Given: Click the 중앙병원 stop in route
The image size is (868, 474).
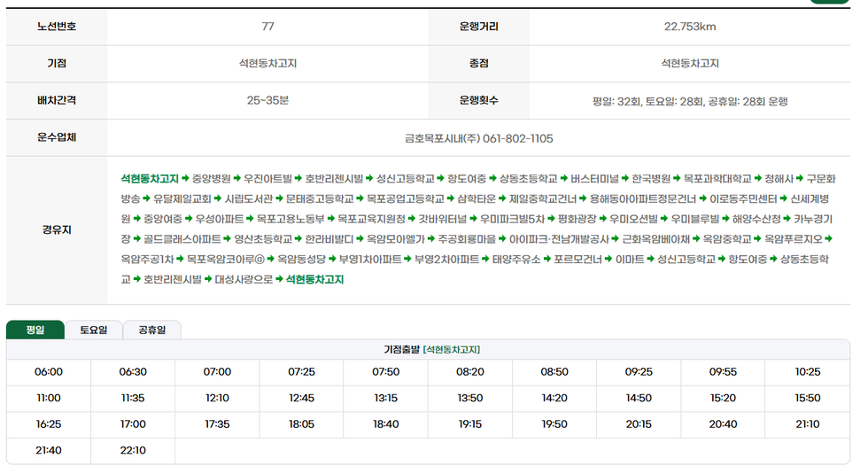Looking at the screenshot, I should [211, 179].
